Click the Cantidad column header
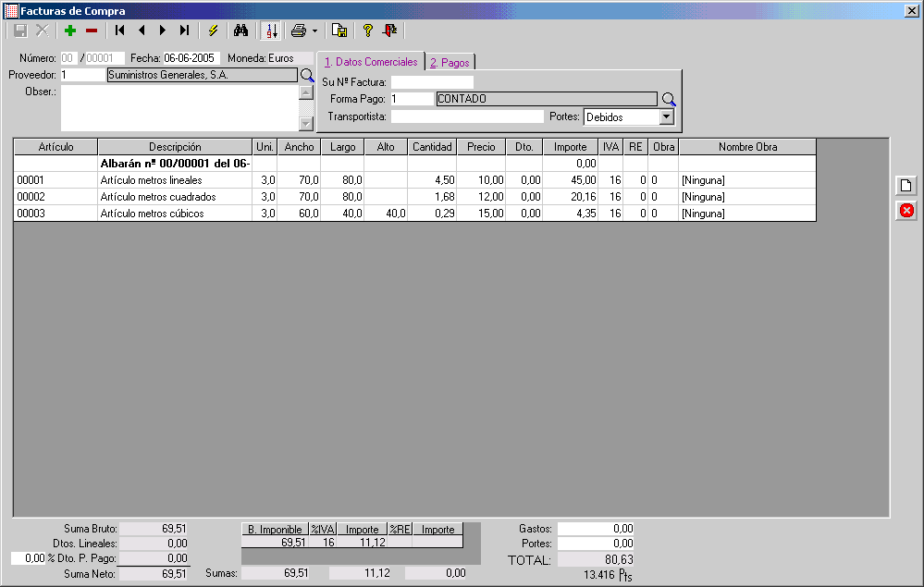 (x=432, y=147)
